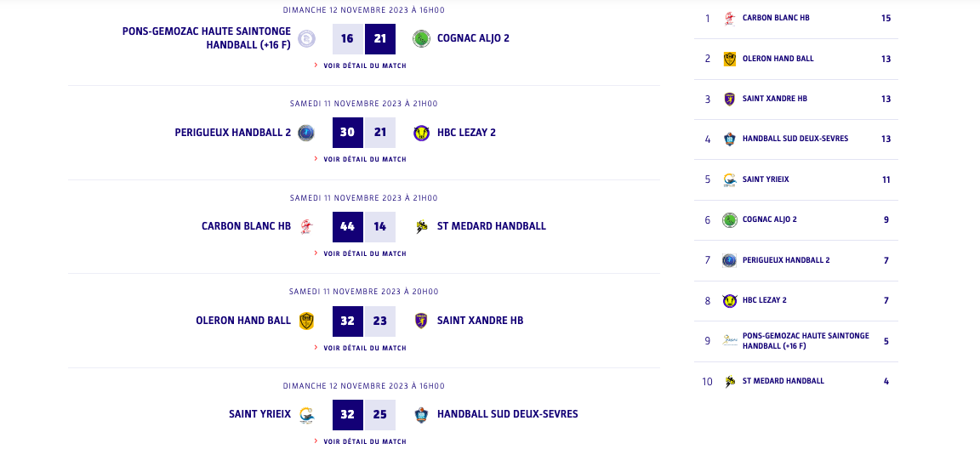Click the Cognac Aljo 2 match logo
Image resolution: width=980 pixels, height=472 pixels.
tap(421, 38)
